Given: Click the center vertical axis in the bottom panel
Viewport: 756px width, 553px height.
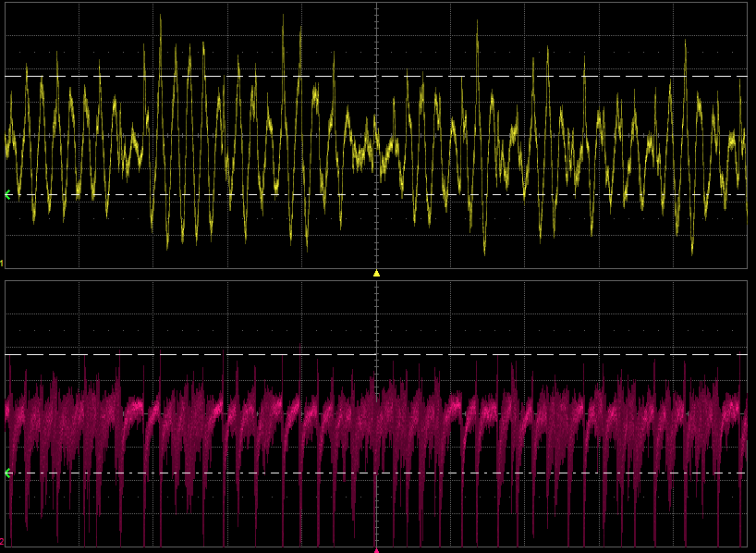Looking at the screenshot, I should pyautogui.click(x=376, y=314).
